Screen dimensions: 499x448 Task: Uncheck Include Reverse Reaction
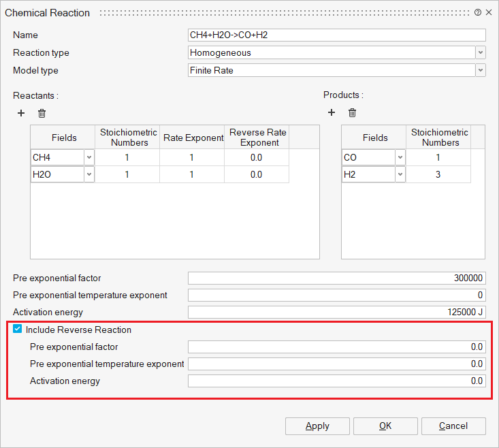coord(18,330)
